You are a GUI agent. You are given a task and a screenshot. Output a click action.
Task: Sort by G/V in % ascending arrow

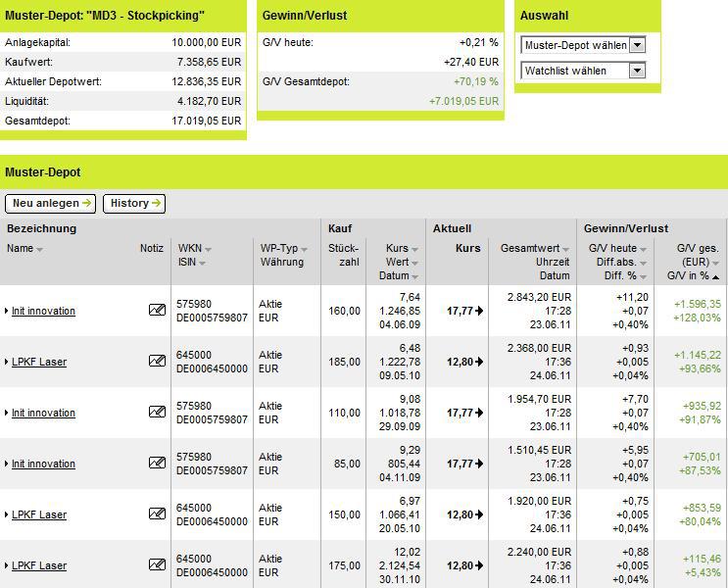(715, 277)
